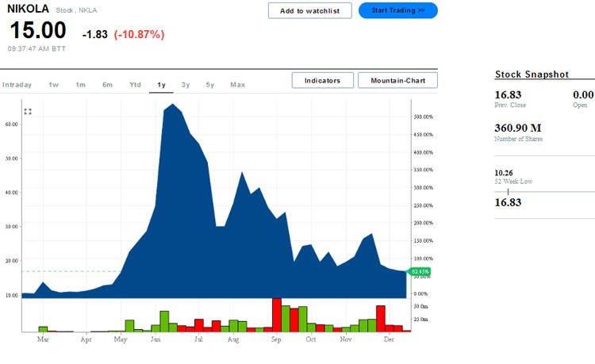Viewport: 595px width, 364px height.
Task: Switch chart to 3y range
Action: pos(186,84)
